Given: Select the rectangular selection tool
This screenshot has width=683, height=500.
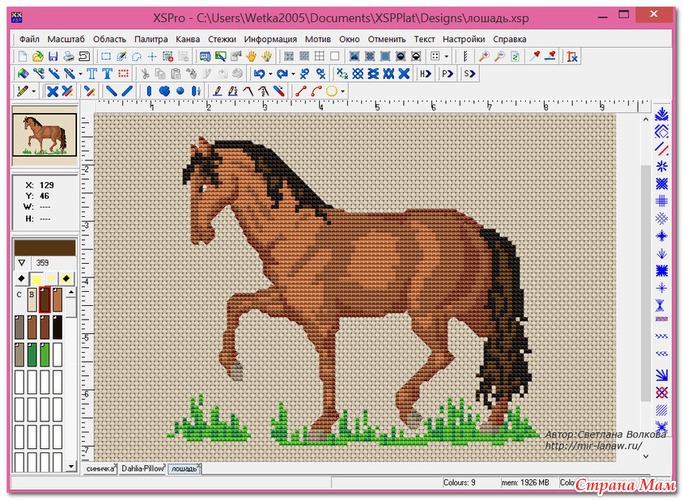Looking at the screenshot, I should point(105,56).
